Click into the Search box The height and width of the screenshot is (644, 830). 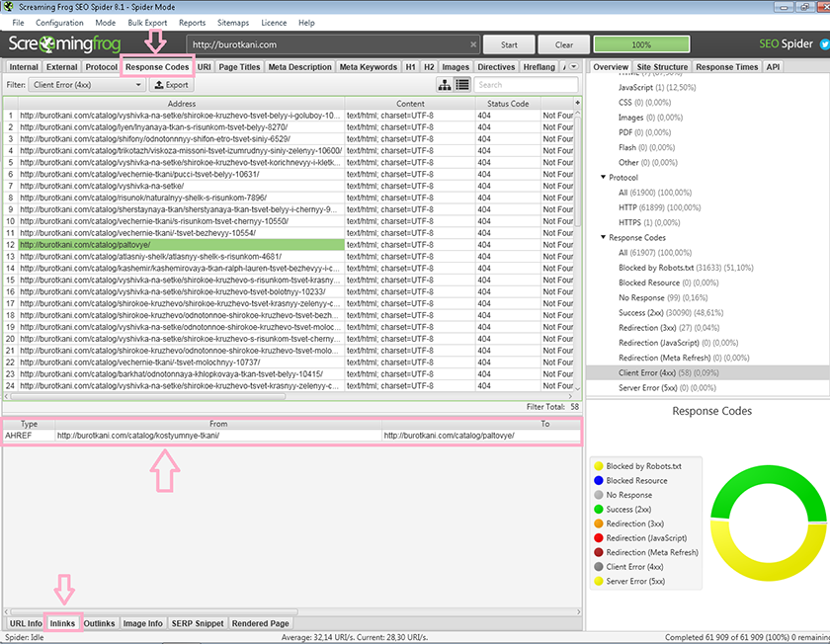click(x=526, y=85)
